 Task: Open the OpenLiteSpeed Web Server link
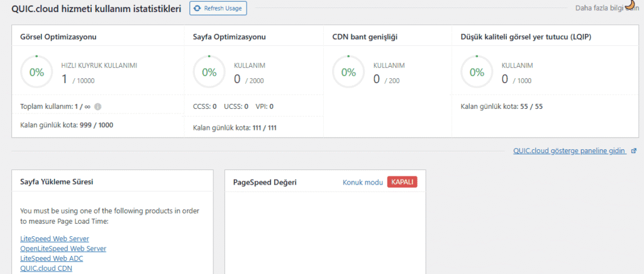coord(63,249)
